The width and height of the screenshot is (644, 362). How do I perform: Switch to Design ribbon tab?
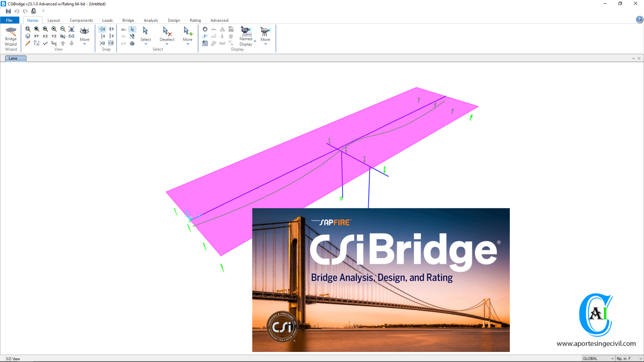[174, 20]
